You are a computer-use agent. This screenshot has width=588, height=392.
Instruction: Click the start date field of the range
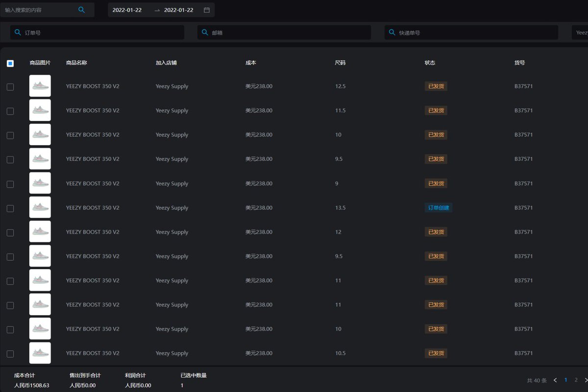[x=127, y=10]
